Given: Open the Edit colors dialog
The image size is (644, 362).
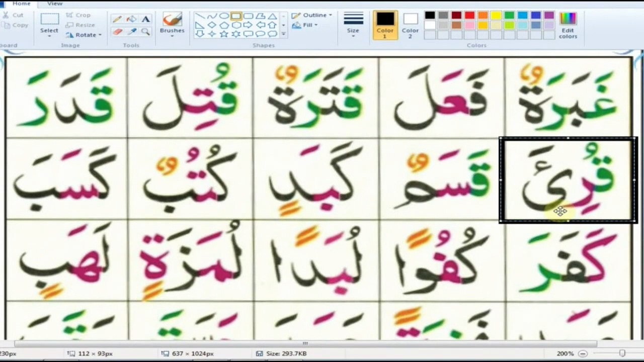Looking at the screenshot, I should click(568, 25).
